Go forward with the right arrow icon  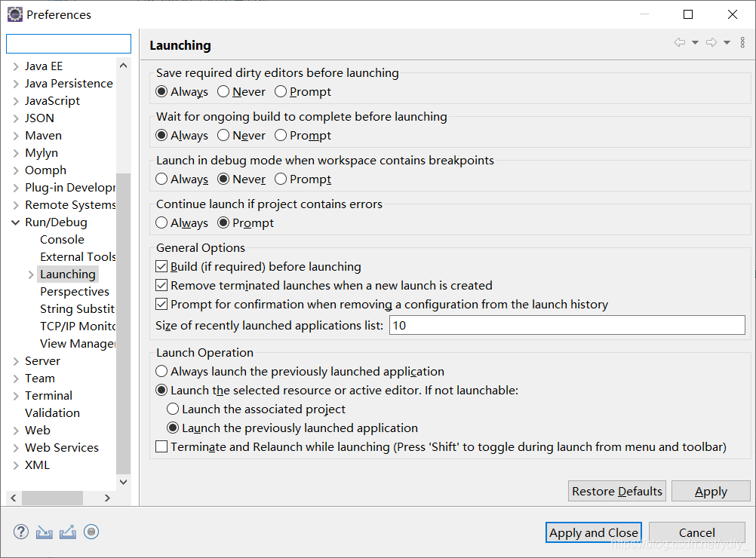(711, 42)
